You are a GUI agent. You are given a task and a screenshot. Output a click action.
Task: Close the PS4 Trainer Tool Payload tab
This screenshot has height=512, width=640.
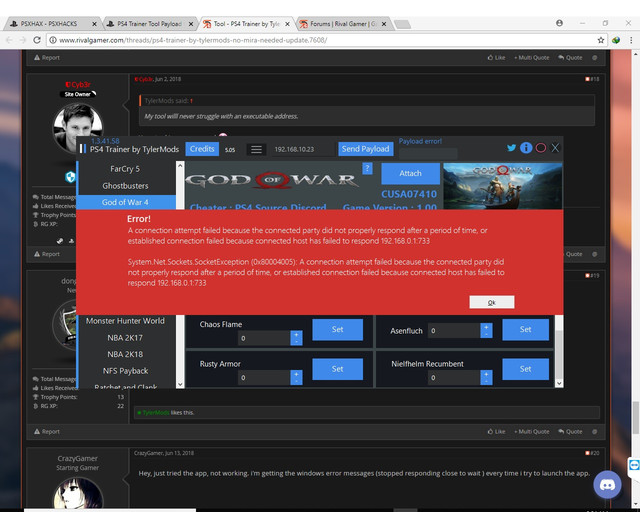pyautogui.click(x=191, y=24)
